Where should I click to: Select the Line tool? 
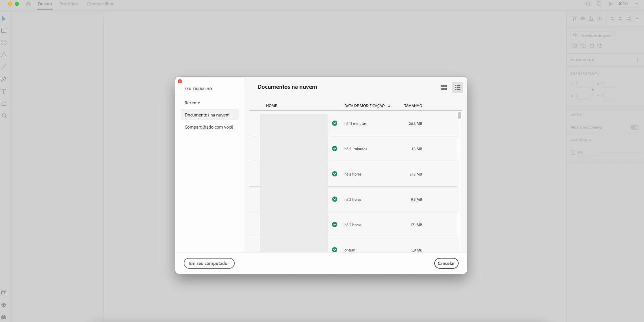(4, 67)
